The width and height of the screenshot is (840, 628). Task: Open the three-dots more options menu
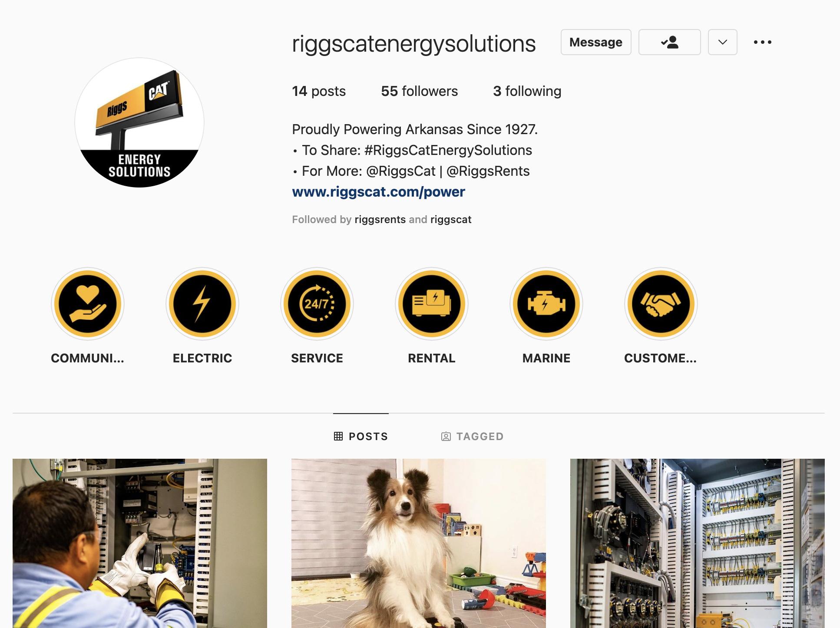pos(763,42)
